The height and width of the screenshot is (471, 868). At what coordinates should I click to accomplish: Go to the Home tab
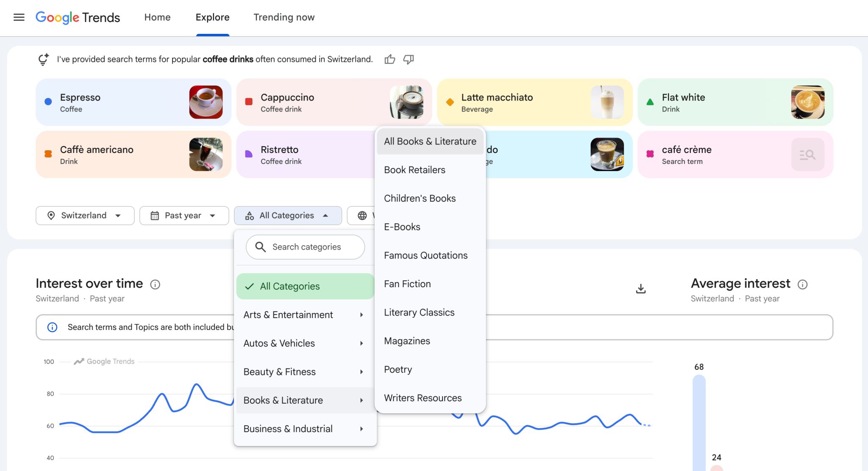157,17
